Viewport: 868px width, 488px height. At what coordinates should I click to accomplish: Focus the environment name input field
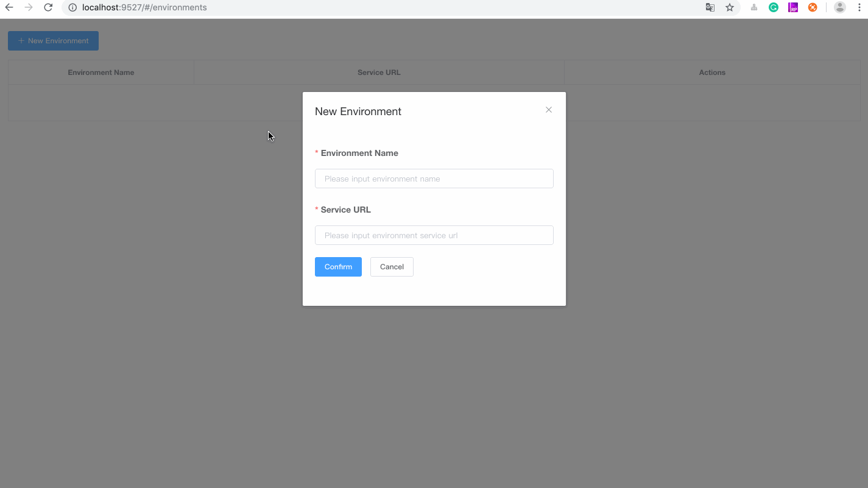[x=434, y=179]
